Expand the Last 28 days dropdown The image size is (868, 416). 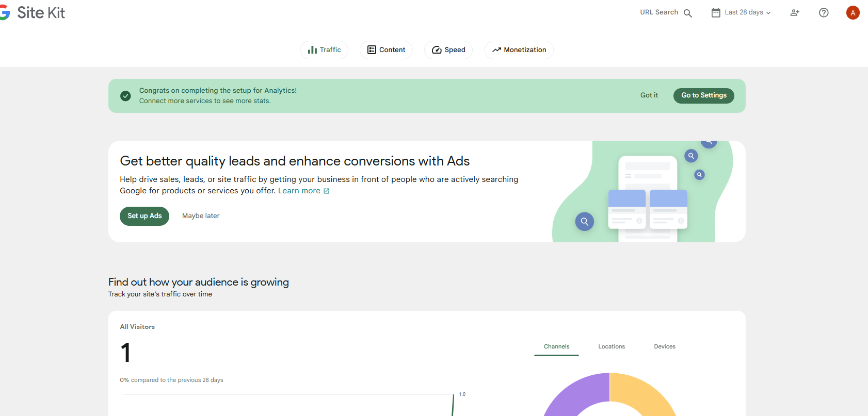(741, 13)
